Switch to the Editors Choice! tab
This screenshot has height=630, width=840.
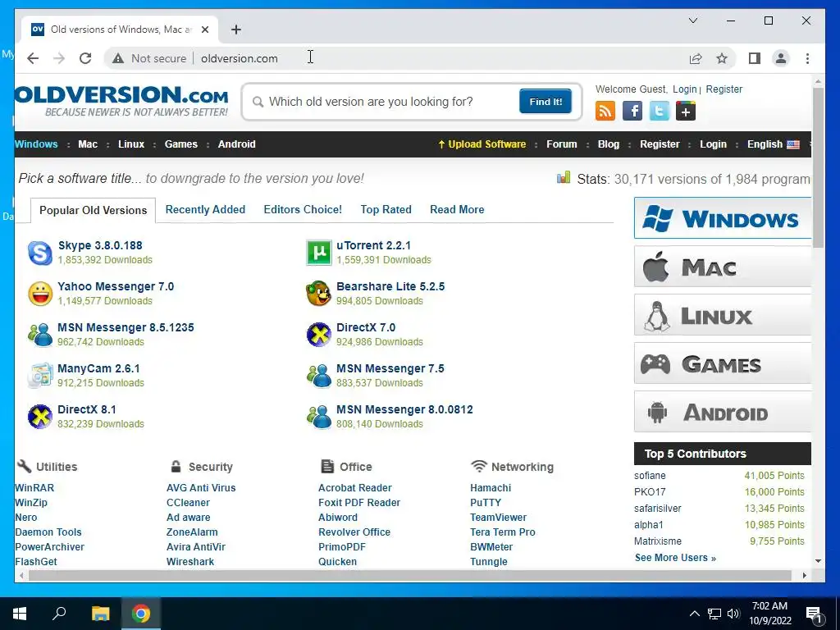point(303,209)
